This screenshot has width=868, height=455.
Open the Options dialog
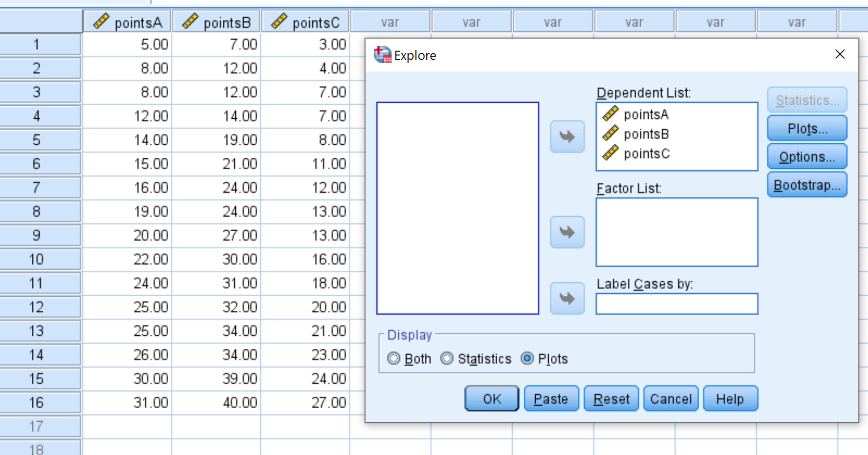806,156
